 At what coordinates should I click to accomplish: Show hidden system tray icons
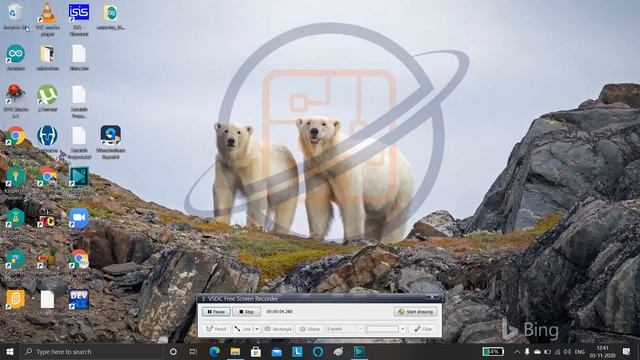coord(517,351)
